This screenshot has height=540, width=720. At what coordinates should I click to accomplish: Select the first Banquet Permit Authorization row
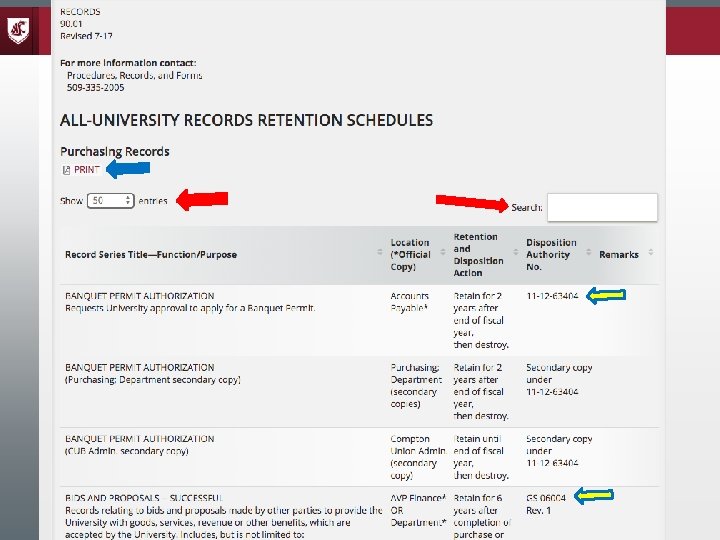[x=360, y=320]
